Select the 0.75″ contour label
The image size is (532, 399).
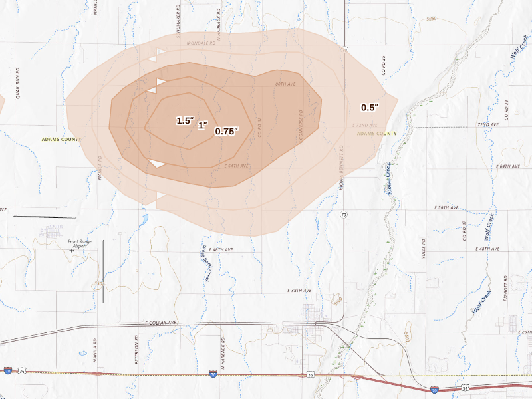[227, 131]
